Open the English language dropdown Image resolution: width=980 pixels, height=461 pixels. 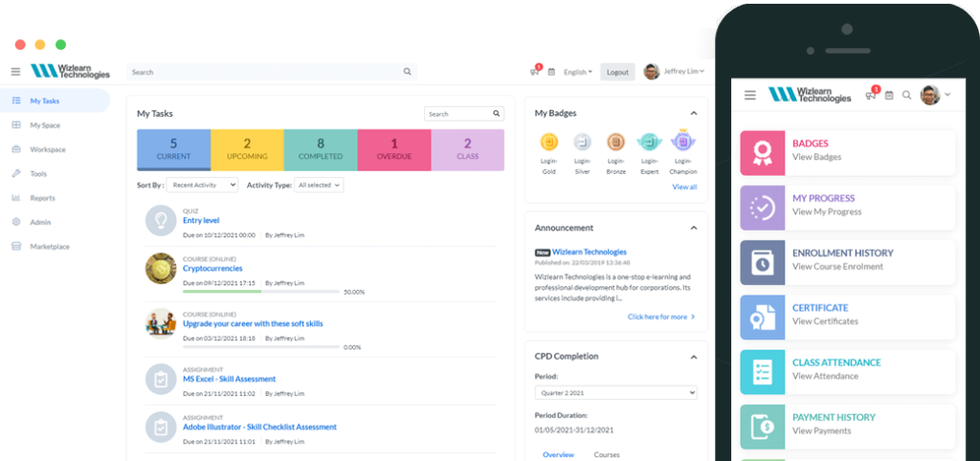tap(578, 72)
